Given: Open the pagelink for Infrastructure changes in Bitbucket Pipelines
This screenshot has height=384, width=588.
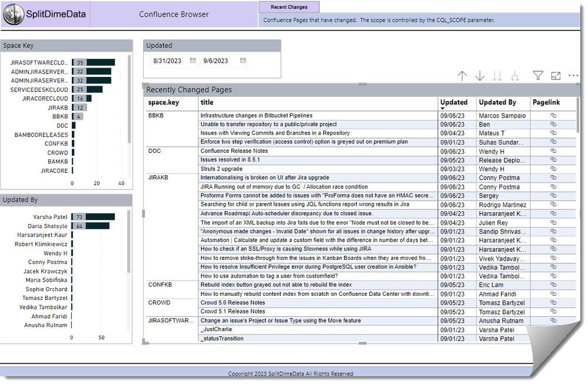Looking at the screenshot, I should coord(553,116).
